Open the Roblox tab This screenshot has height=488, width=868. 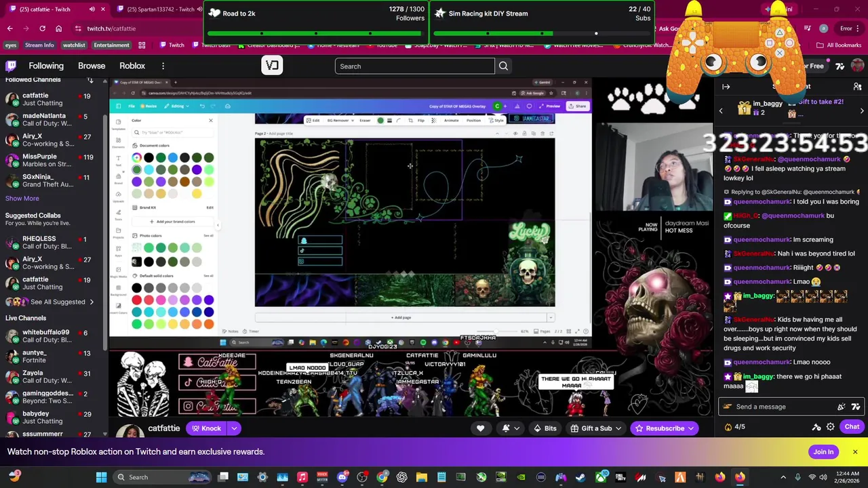click(132, 66)
